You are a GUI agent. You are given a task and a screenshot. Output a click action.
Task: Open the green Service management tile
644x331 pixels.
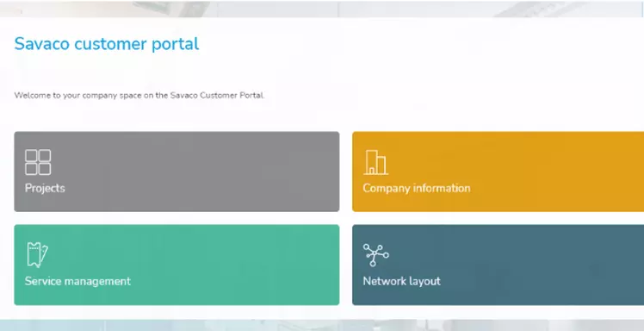tap(176, 265)
